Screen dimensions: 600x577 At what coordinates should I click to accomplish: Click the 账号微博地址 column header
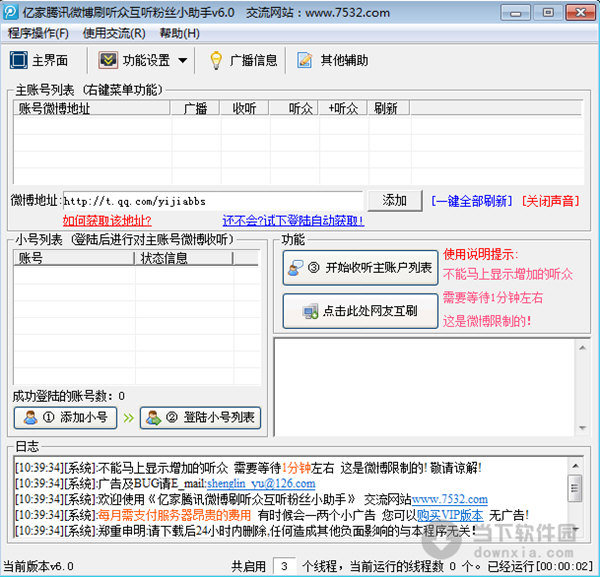pyautogui.click(x=91, y=108)
